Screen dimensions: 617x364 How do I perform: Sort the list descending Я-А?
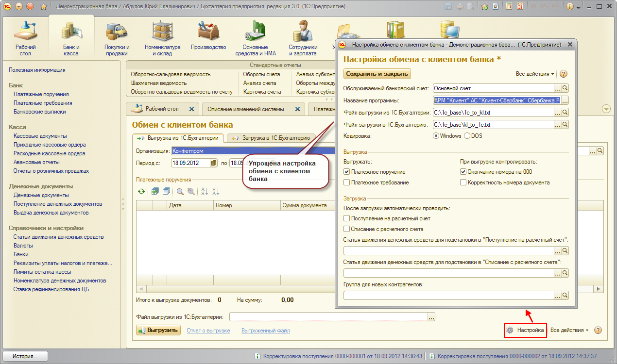click(216, 192)
